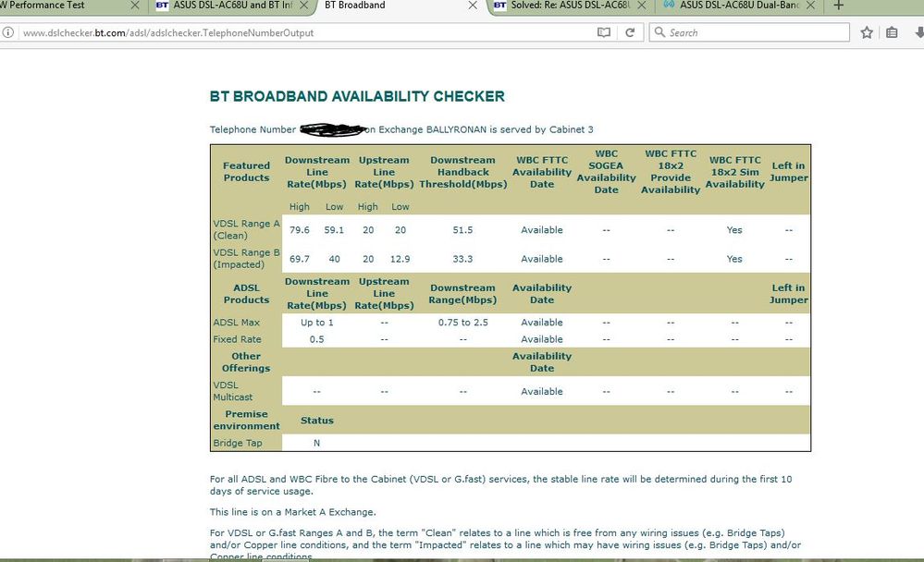This screenshot has width=924, height=562.
Task: Click Available in the VDSL Multicast row
Action: tap(542, 391)
